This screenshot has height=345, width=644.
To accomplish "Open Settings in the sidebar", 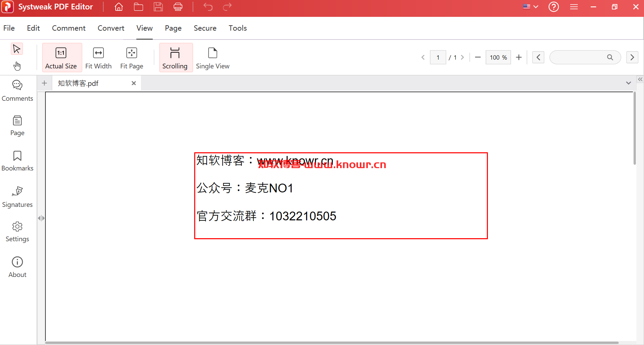I will click(x=18, y=232).
